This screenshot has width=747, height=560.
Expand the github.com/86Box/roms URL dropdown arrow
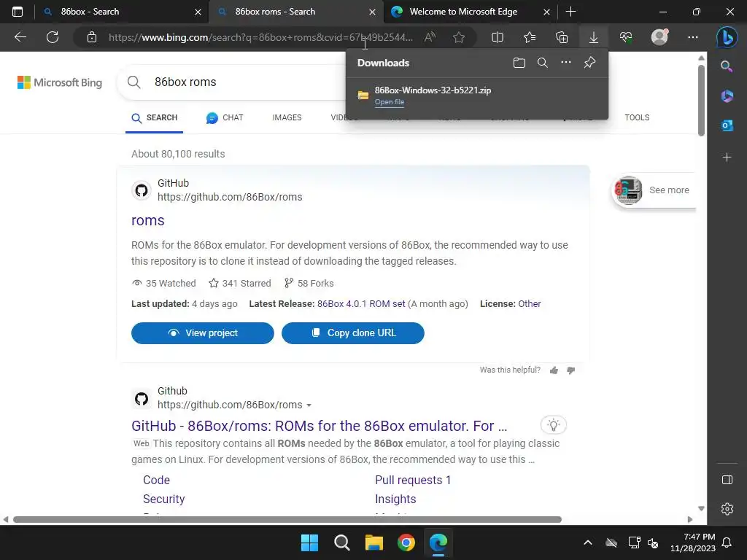(309, 405)
